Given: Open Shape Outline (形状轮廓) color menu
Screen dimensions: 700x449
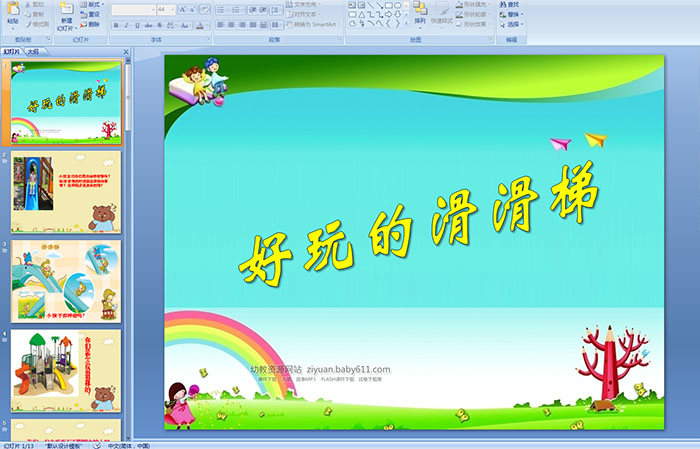Looking at the screenshot, I should pyautogui.click(x=474, y=14).
